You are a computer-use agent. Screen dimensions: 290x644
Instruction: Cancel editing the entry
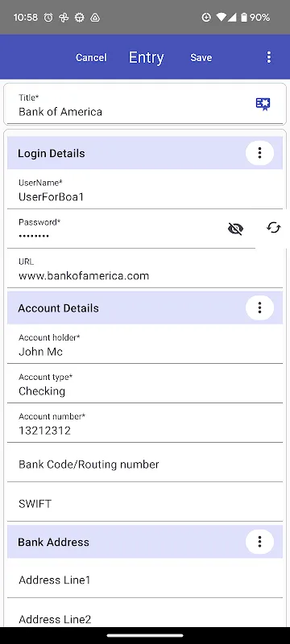click(91, 57)
